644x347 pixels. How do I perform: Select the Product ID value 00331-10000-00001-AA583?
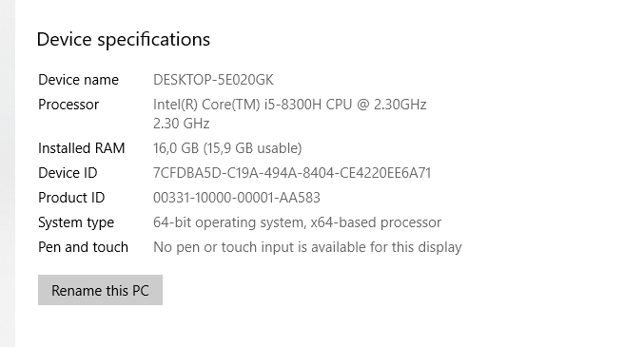click(x=237, y=198)
